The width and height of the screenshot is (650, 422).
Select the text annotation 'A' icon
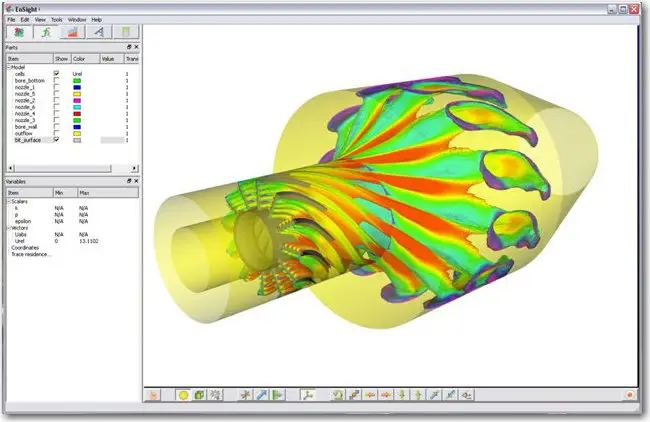click(99, 32)
